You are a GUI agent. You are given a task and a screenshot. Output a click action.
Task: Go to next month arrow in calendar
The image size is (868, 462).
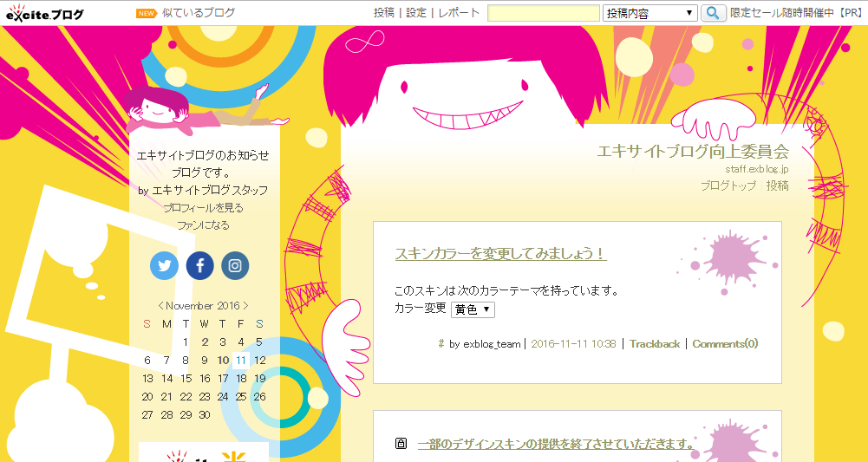point(245,306)
